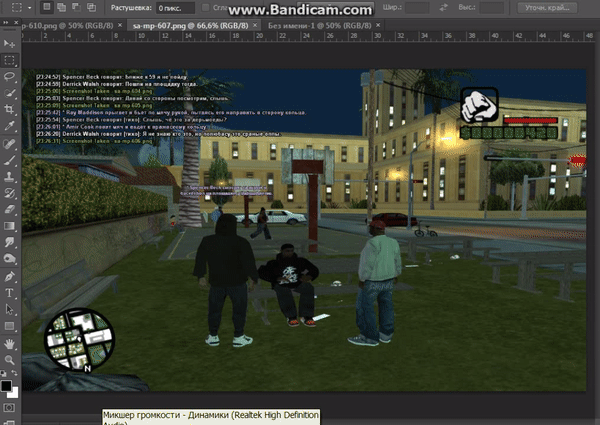Click the Шир. width input field
The width and height of the screenshot is (600, 425).
coord(417,7)
